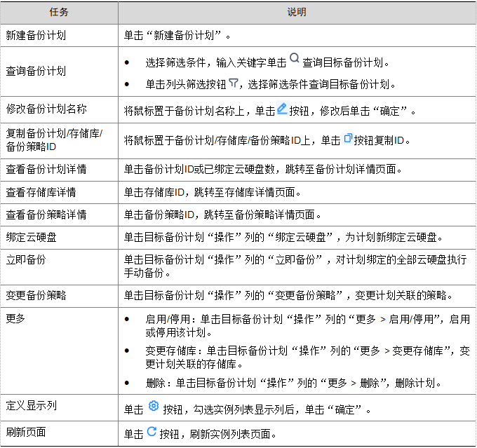477x448 pixels.
Task: Click the pencil edit icon
Action: (x=282, y=108)
